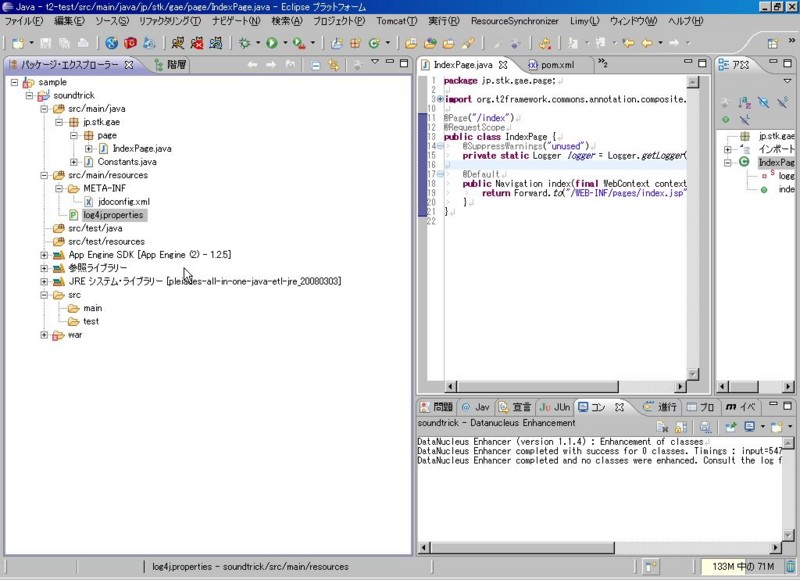Click the editor vertical scrollbar down arrow
This screenshot has height=580, width=800.
tap(692, 374)
